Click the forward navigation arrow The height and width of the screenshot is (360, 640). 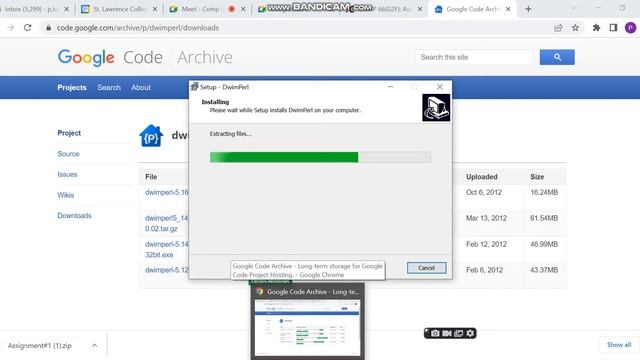click(11, 28)
